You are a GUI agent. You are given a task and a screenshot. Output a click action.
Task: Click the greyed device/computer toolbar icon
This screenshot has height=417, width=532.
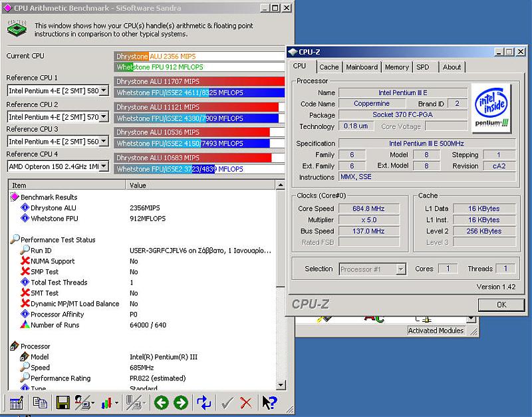pyautogui.click(x=134, y=403)
